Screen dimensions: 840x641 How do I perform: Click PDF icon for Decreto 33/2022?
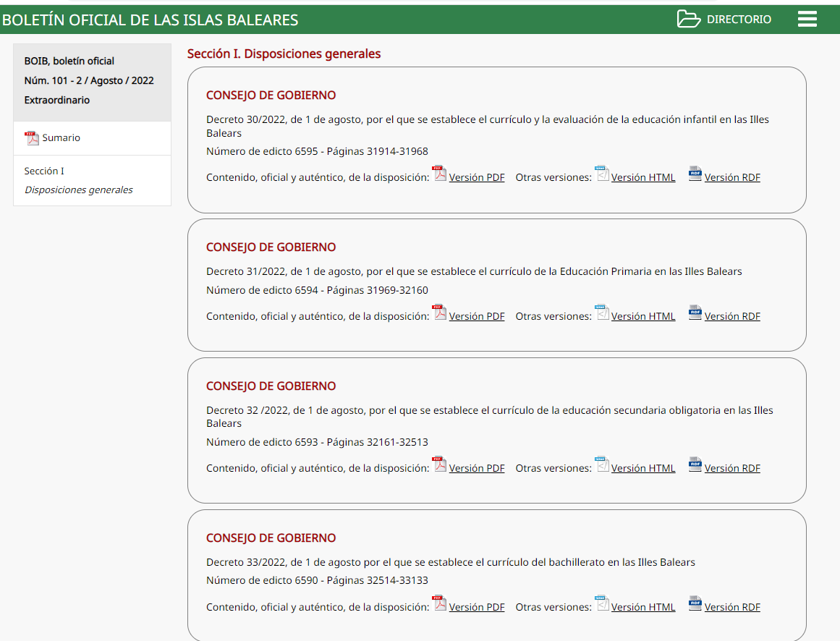tap(440, 603)
